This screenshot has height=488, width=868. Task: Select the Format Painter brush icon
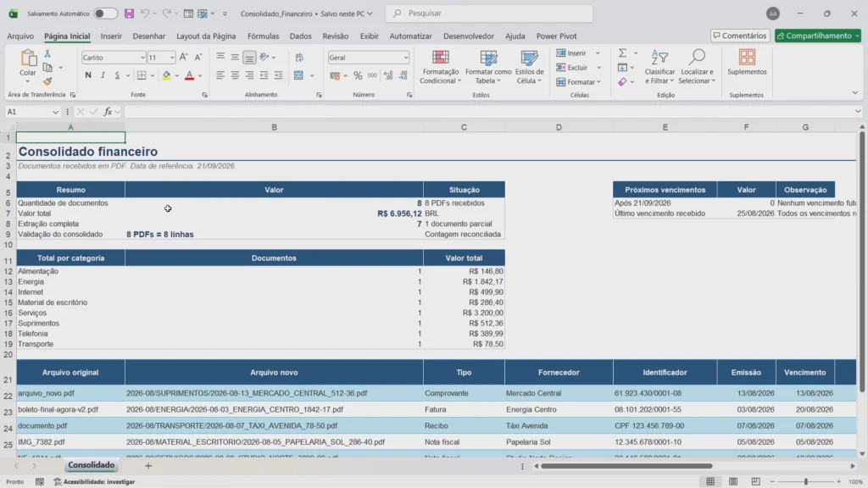coord(47,82)
